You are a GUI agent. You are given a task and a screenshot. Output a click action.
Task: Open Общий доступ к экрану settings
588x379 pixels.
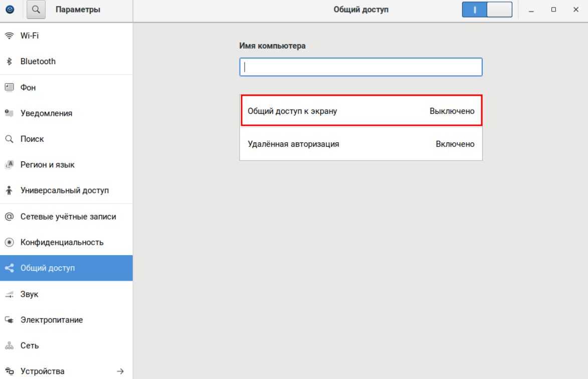(361, 111)
